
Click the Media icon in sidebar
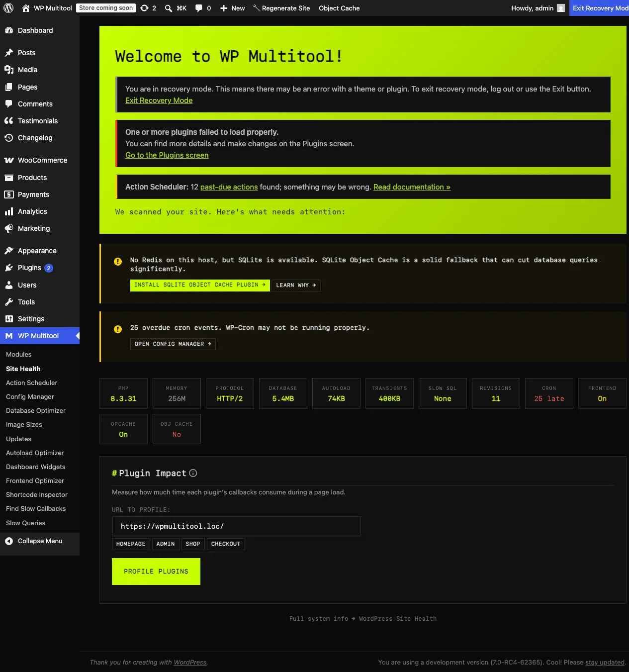point(9,70)
